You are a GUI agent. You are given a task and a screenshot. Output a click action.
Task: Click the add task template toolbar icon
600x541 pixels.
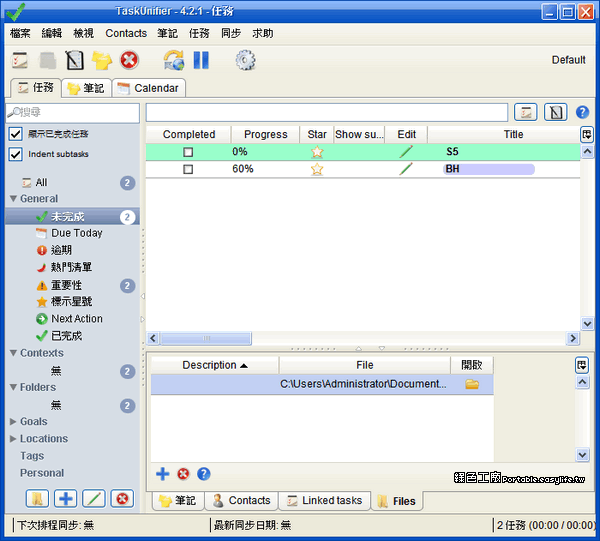75,60
